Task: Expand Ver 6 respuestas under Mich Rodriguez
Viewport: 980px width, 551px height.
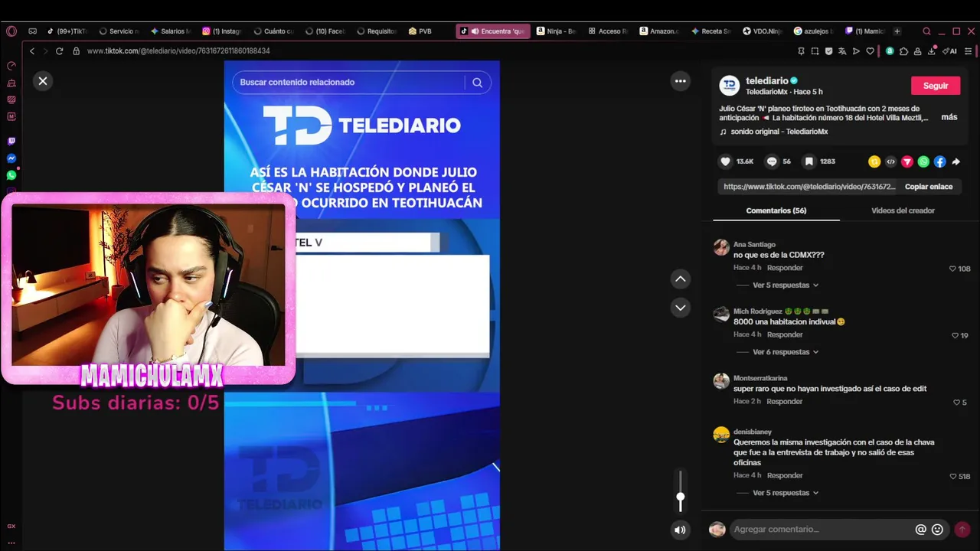Action: point(786,352)
